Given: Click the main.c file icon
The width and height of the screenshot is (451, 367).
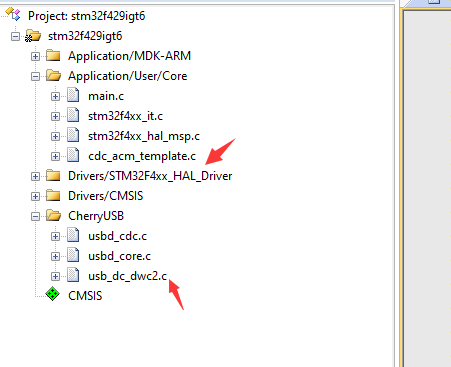Looking at the screenshot, I should pos(73,95).
